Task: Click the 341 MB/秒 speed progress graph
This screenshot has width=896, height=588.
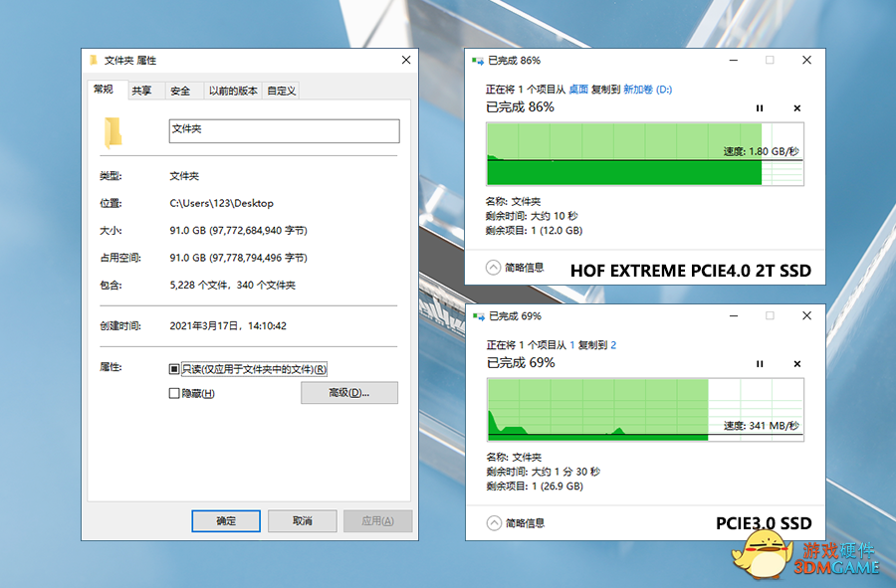Action: click(645, 410)
